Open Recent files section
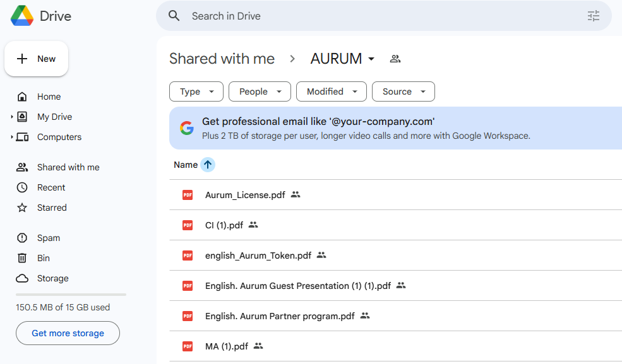The height and width of the screenshot is (364, 622). (51, 187)
